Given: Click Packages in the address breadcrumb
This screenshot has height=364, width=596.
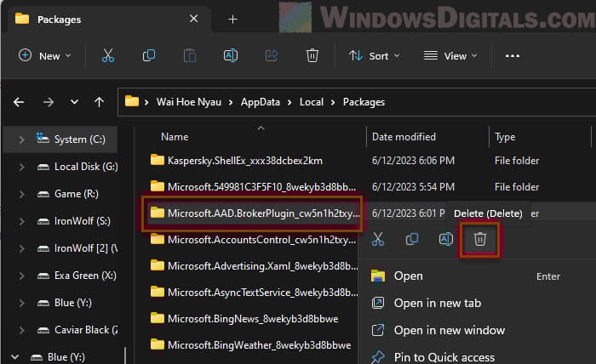Looking at the screenshot, I should click(x=364, y=102).
